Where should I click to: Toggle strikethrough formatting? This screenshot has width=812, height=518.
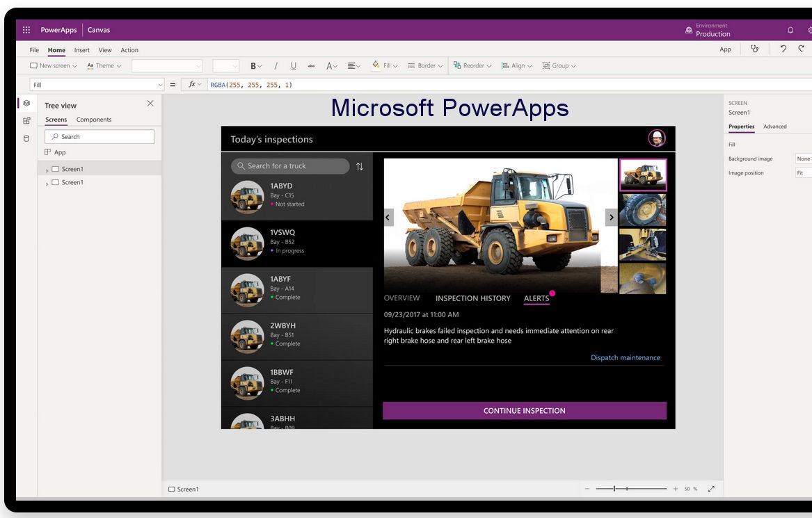click(311, 66)
